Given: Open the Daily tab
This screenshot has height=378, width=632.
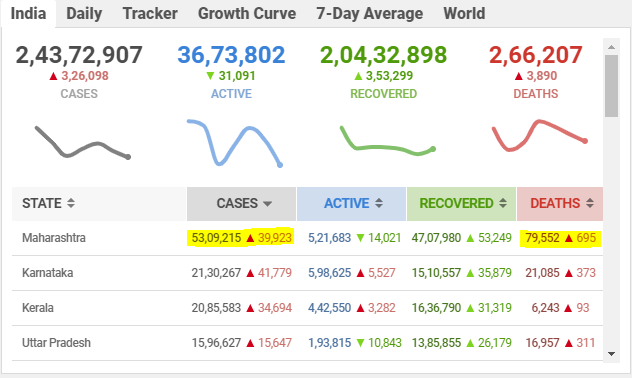Looking at the screenshot, I should (84, 14).
